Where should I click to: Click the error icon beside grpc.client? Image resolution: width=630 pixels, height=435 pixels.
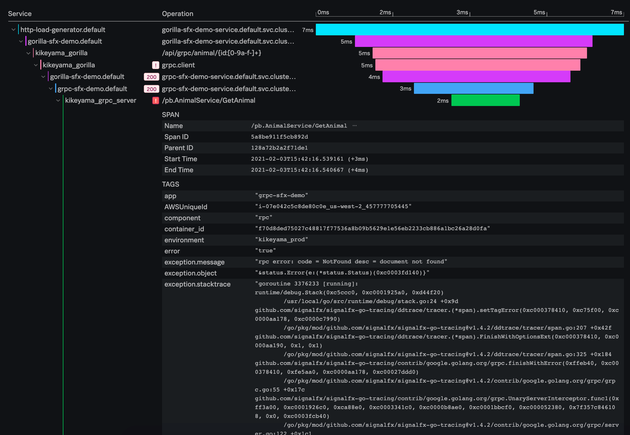[x=155, y=65]
